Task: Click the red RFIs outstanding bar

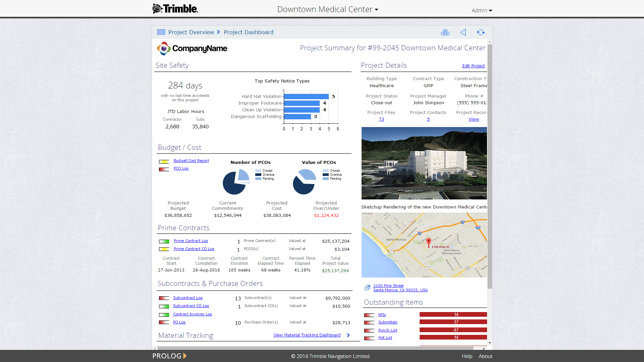Action: [x=453, y=314]
